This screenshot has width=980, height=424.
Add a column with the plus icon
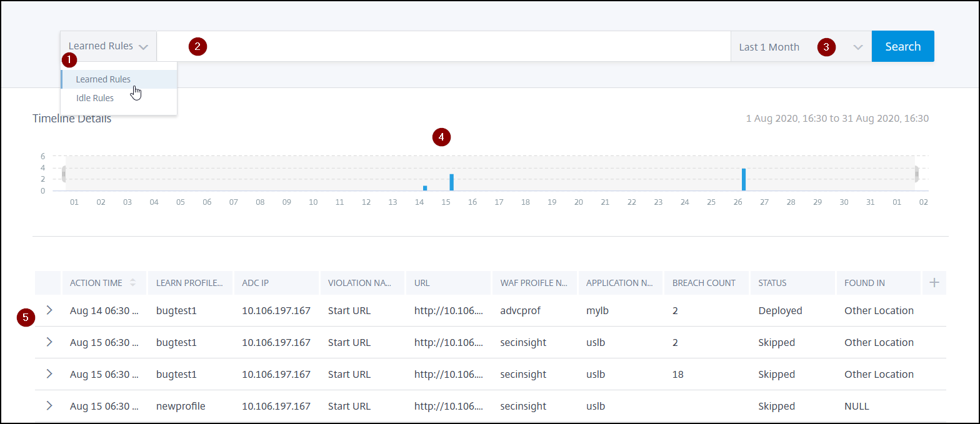934,283
